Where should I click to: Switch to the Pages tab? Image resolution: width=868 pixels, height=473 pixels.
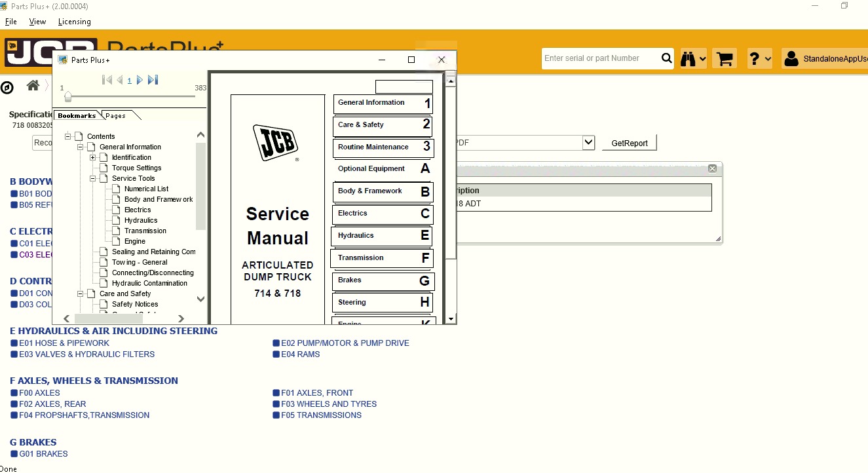pyautogui.click(x=116, y=115)
